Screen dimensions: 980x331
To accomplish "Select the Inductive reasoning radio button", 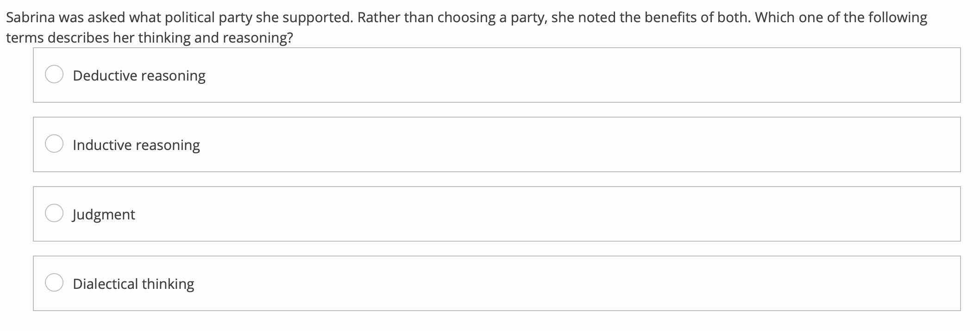I will pos(55,144).
